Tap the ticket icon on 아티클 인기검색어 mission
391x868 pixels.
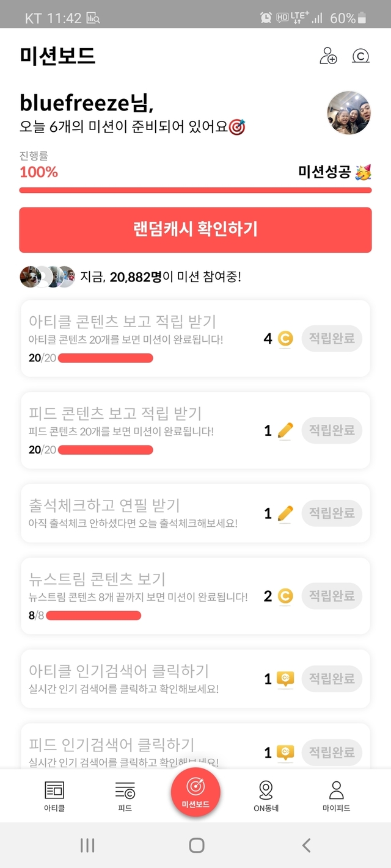[x=285, y=679]
